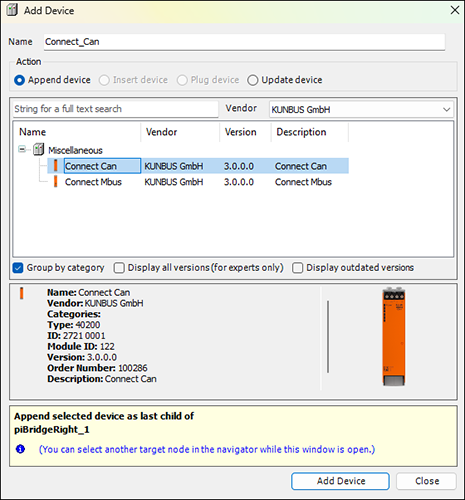Viewport: 465px width, 500px height.
Task: Click Connect Mbus description cell
Action: (303, 182)
